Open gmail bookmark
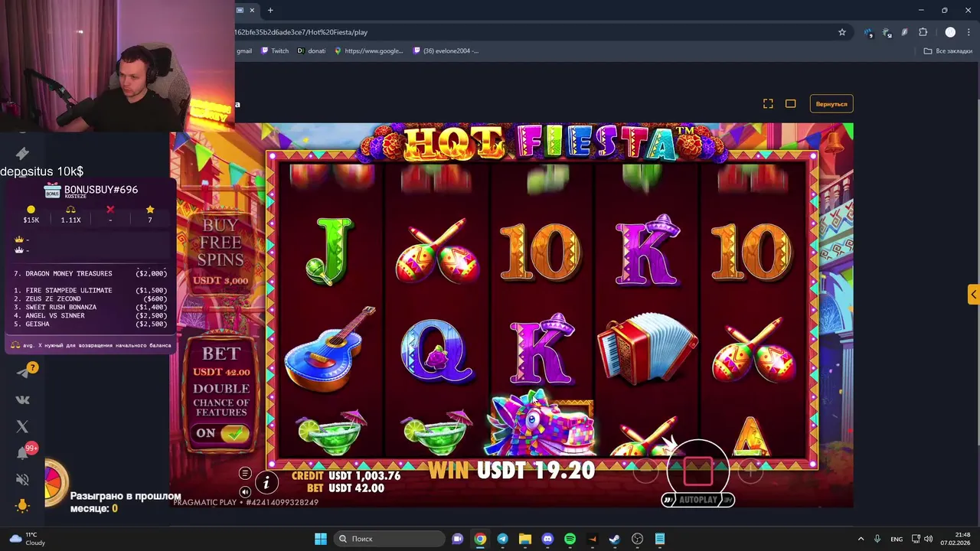 pos(243,51)
